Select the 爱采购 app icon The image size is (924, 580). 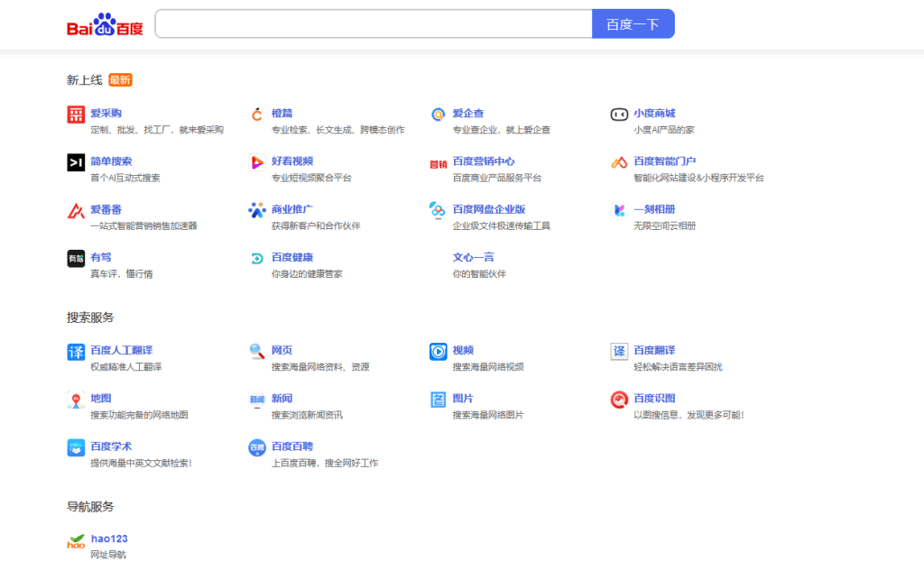[77, 113]
